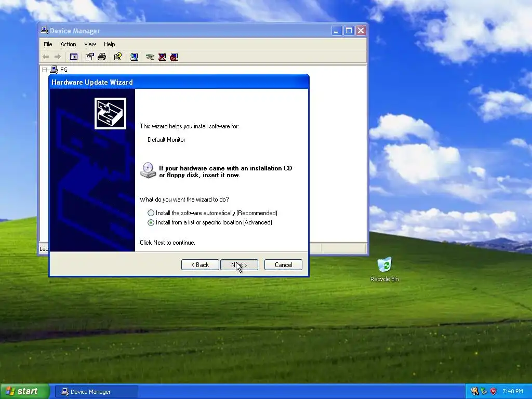Click the Back arrow in Device Manager toolbar
The width and height of the screenshot is (532, 399).
point(46,57)
